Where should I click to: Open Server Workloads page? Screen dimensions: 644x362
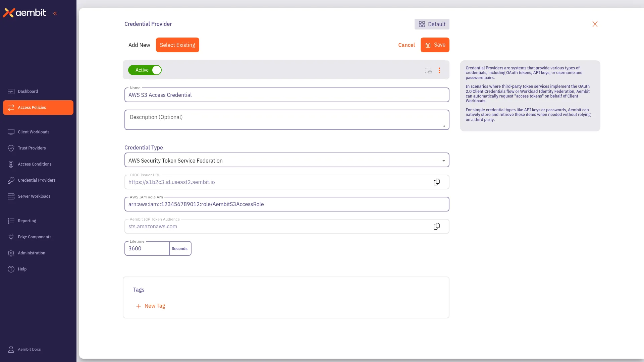(x=38, y=196)
